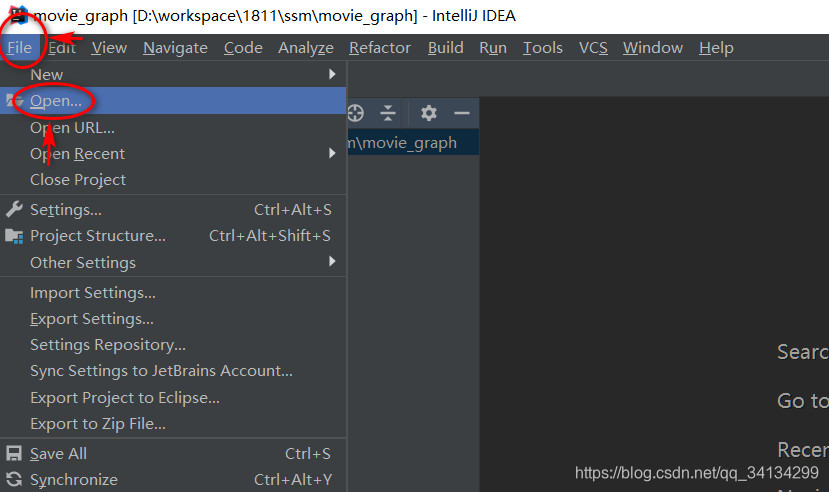The width and height of the screenshot is (829, 492).
Task: Open the File menu
Action: pos(20,48)
